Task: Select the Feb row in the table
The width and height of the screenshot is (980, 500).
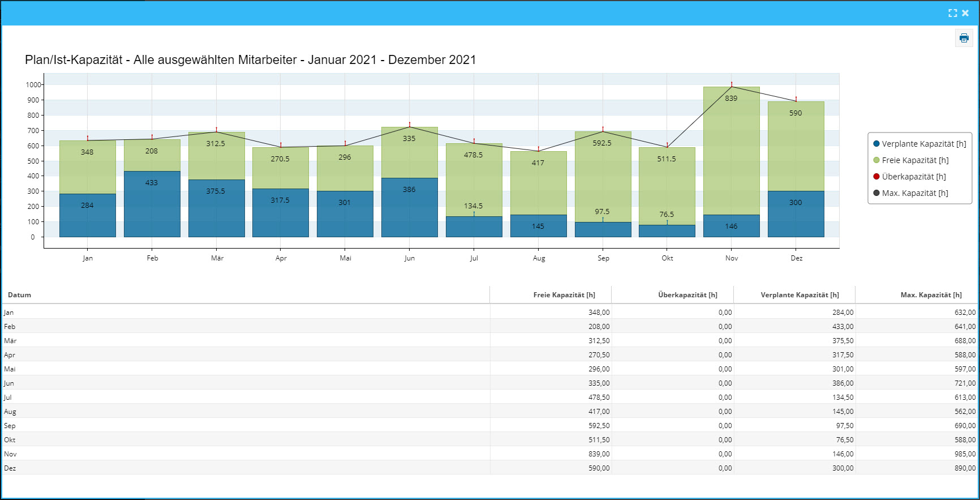Action: pyautogui.click(x=490, y=326)
